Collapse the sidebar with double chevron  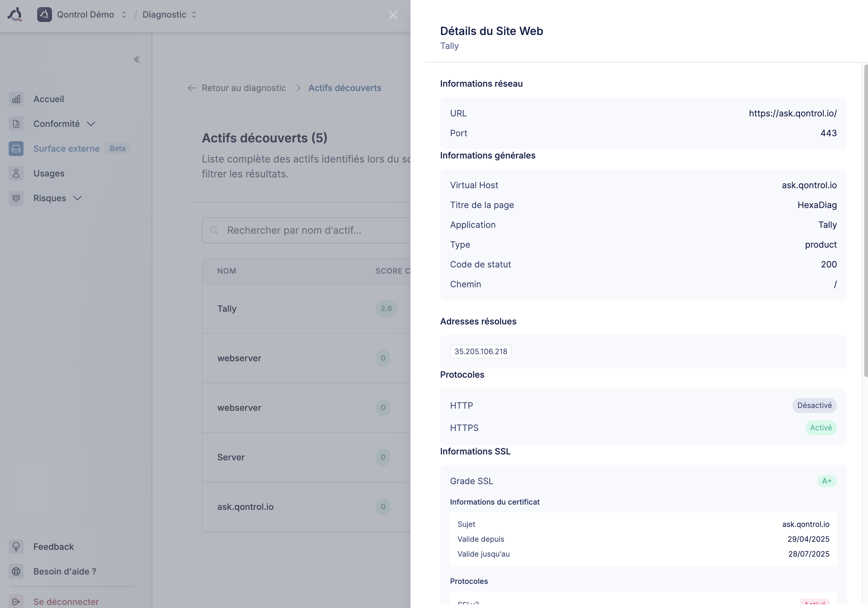137,59
